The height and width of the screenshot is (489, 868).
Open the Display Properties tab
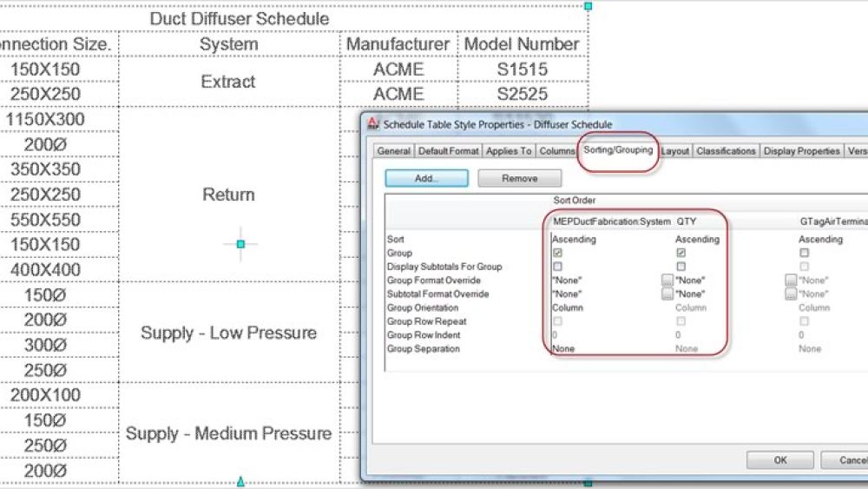[x=801, y=150]
